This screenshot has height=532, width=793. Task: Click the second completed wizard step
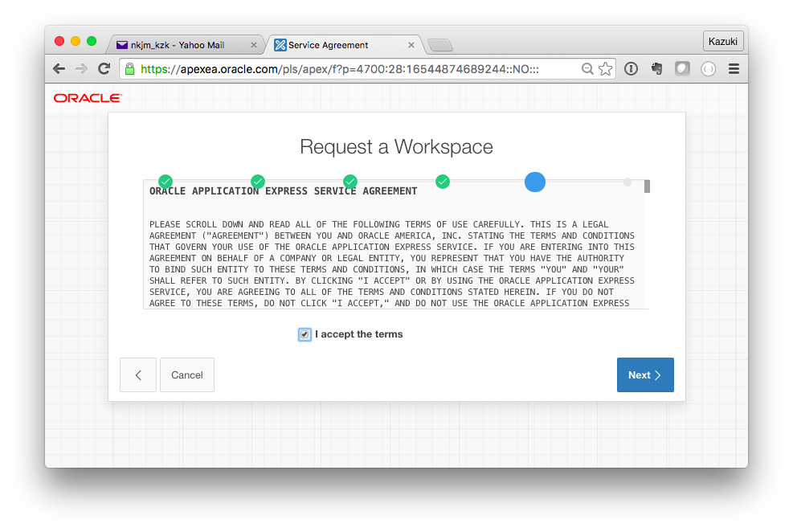[x=258, y=182]
